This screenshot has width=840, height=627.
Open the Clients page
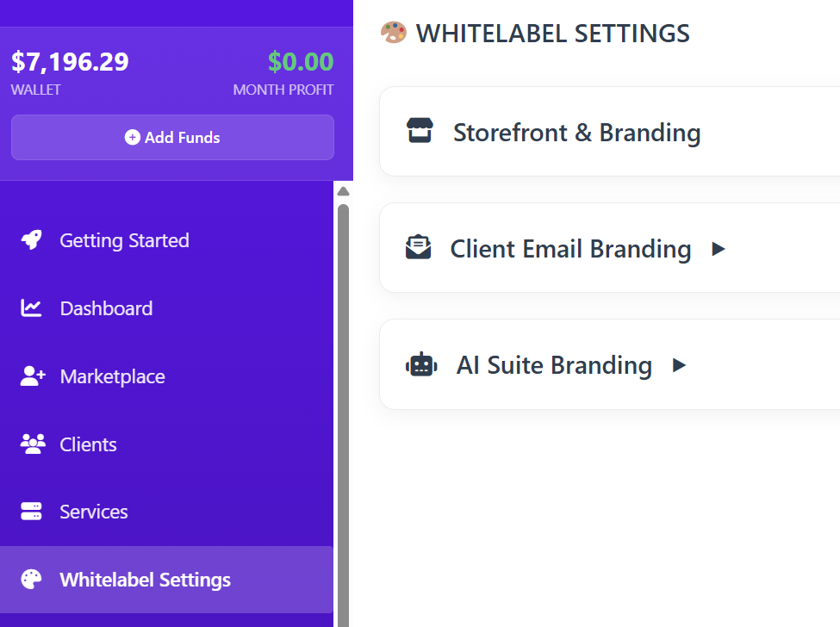(88, 444)
